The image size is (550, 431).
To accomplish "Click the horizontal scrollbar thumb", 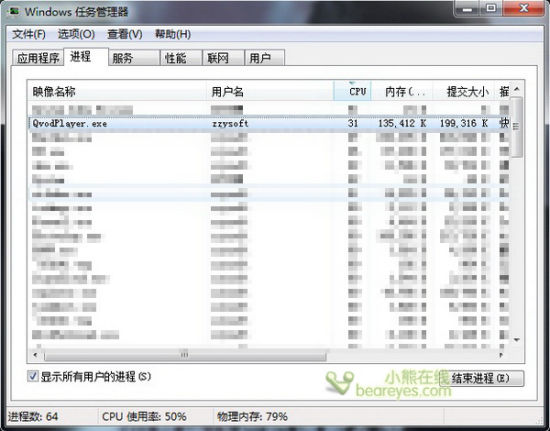I will 185,355.
